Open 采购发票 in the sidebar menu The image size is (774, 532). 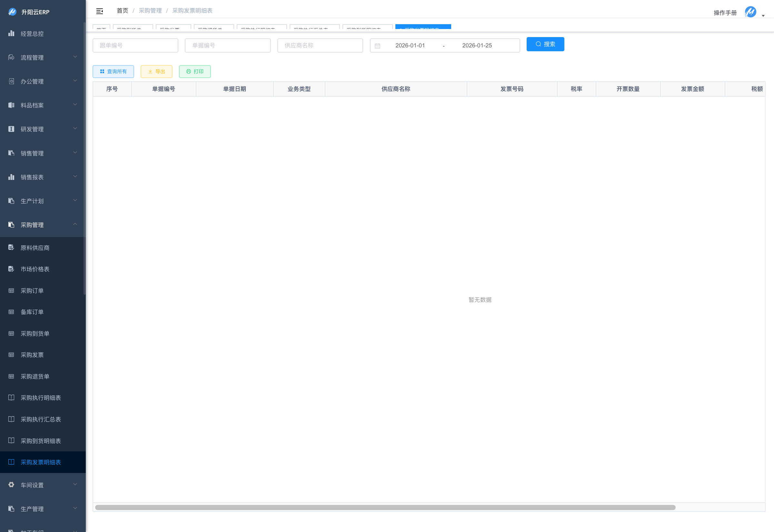(32, 355)
